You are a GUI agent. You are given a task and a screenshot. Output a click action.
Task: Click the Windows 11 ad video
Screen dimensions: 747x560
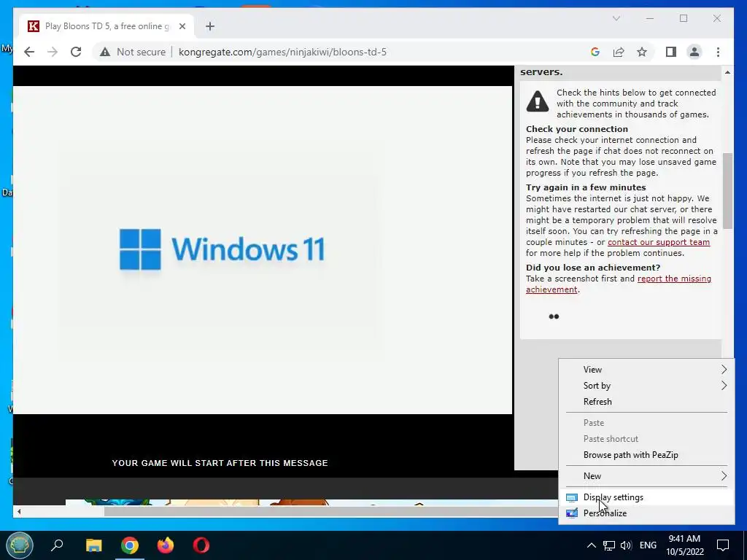263,250
